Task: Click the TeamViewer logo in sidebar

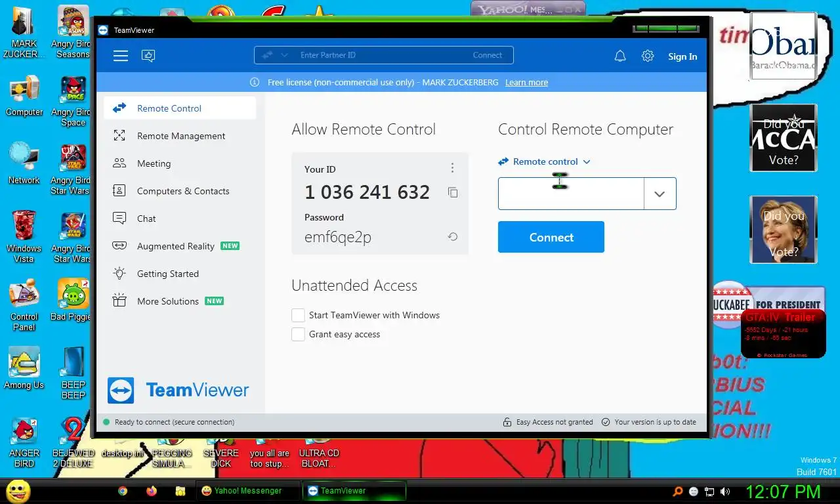Action: [178, 390]
